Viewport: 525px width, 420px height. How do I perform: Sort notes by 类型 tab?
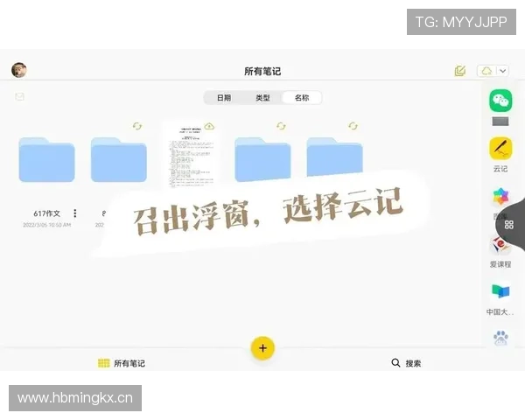click(262, 98)
